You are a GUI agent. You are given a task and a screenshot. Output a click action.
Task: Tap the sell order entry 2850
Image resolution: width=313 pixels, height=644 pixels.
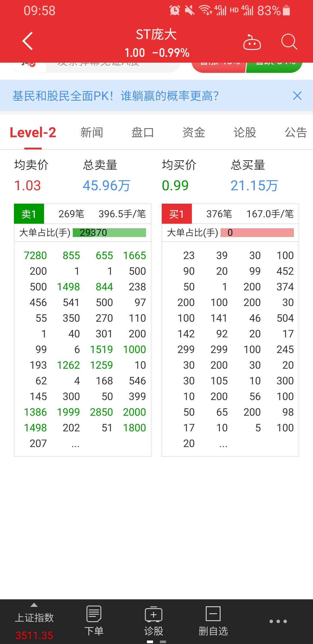point(101,412)
